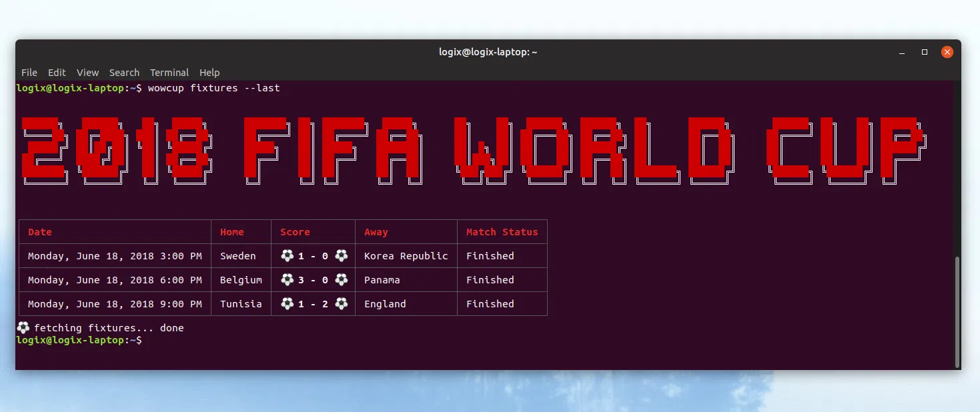Click the score 1 - 2
The height and width of the screenshot is (412, 980).
coord(314,304)
